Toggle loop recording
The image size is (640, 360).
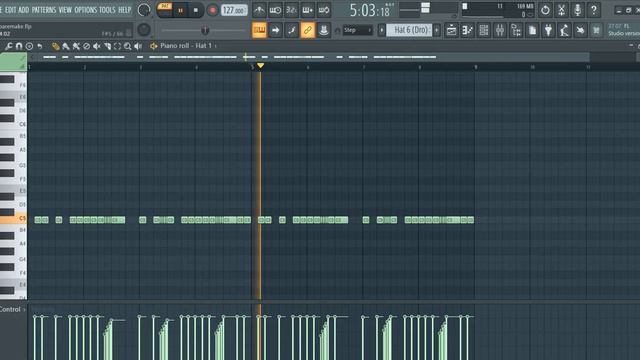pos(324,10)
